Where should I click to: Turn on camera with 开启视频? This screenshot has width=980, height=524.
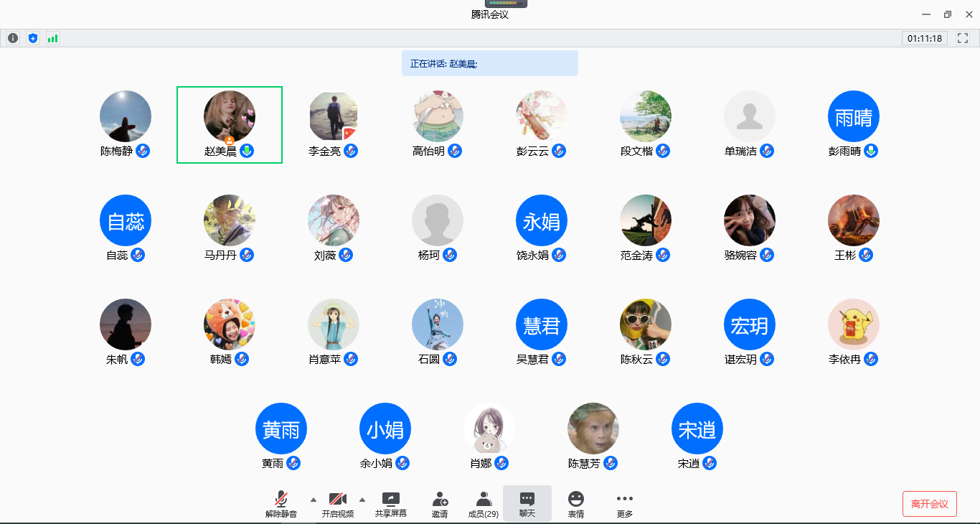point(338,504)
